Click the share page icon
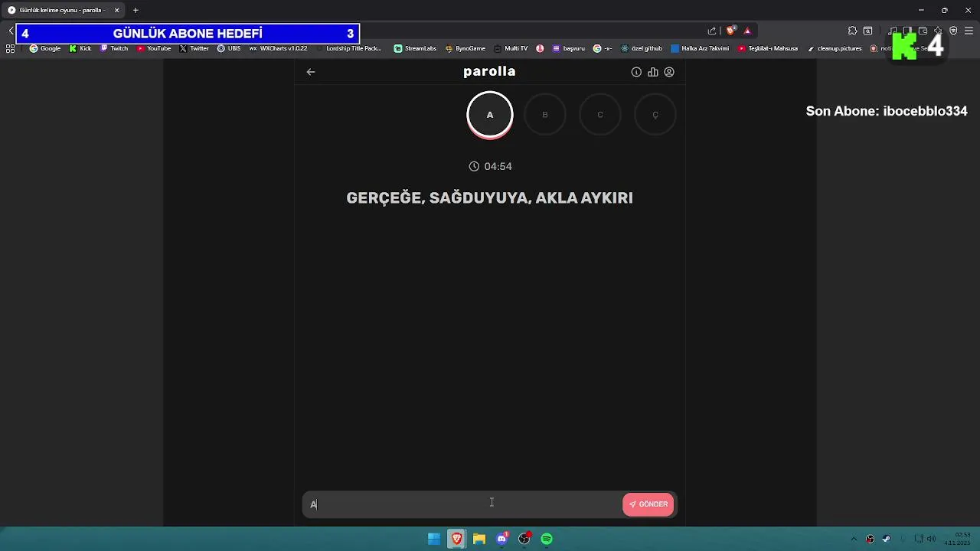The image size is (980, 551). [712, 31]
